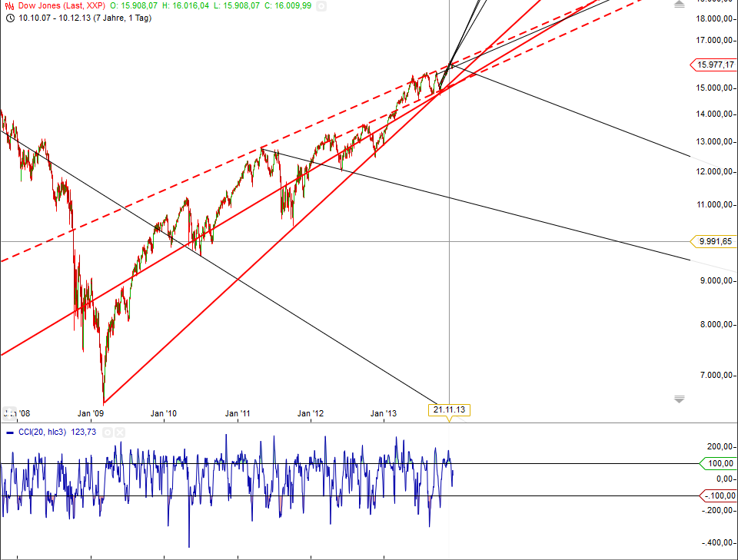Open the CCI indicator settings gear icon
Viewport: 738px width, 560px height.
coord(108,432)
